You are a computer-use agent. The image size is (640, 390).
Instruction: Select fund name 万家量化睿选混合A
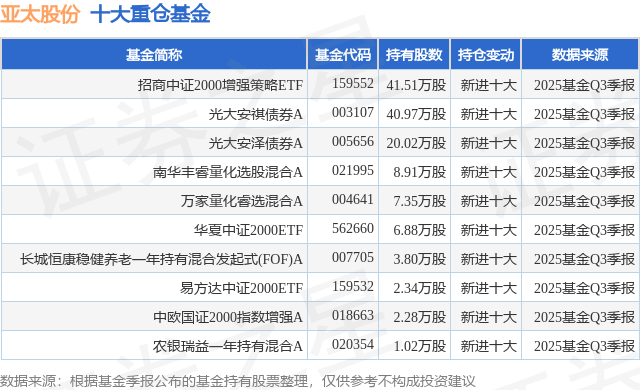pyautogui.click(x=242, y=201)
